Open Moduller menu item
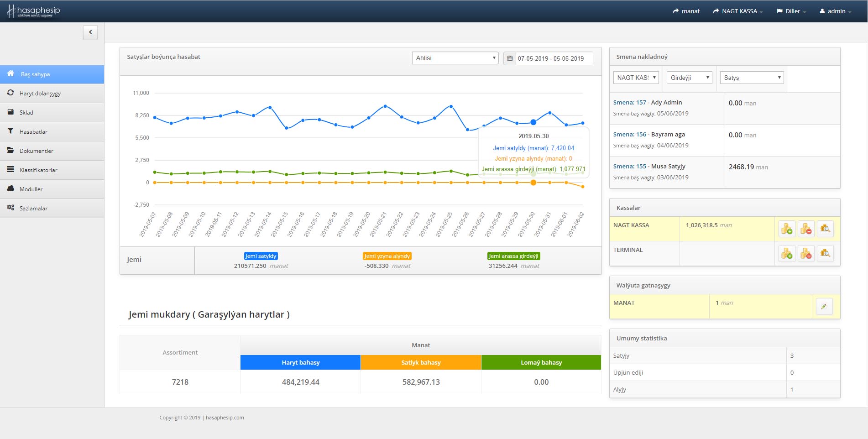The height and width of the screenshot is (439, 868). [x=52, y=189]
